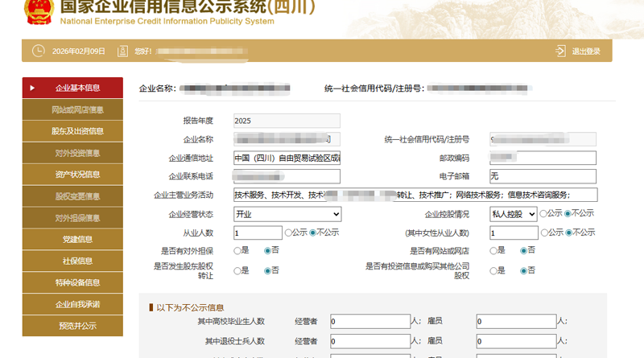Click the user badge icon beside 您好
The height and width of the screenshot is (358, 644).
click(122, 51)
